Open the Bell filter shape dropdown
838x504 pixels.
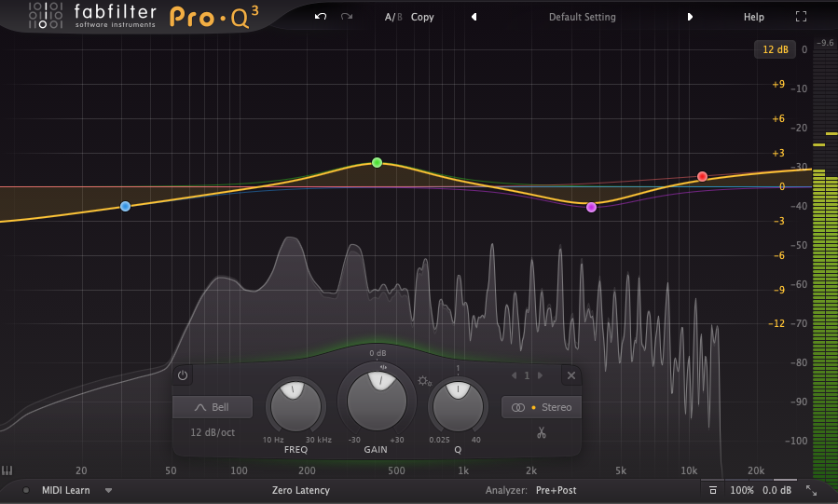[x=213, y=407]
